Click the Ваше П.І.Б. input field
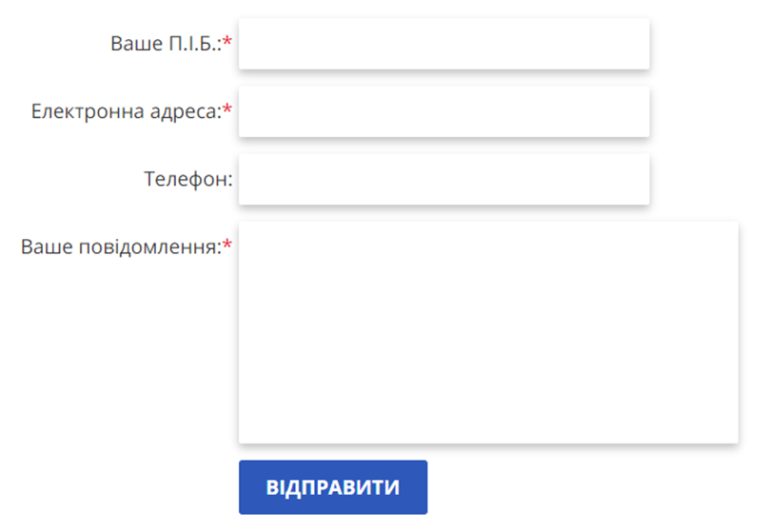768x532 pixels. tap(443, 44)
